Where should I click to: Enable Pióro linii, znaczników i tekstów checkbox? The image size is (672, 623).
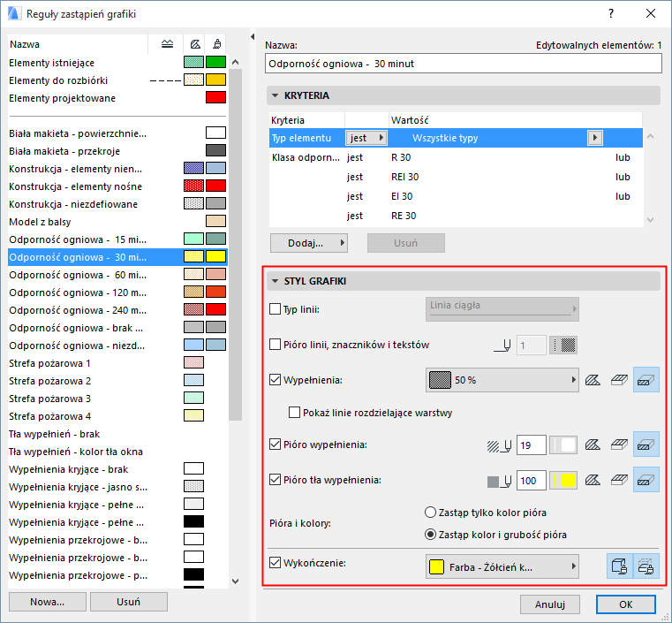(x=276, y=345)
